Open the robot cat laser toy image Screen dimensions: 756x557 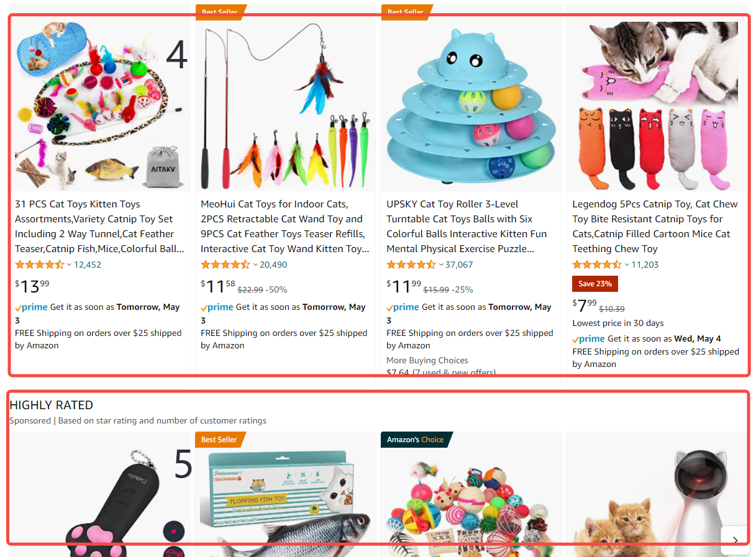(657, 503)
